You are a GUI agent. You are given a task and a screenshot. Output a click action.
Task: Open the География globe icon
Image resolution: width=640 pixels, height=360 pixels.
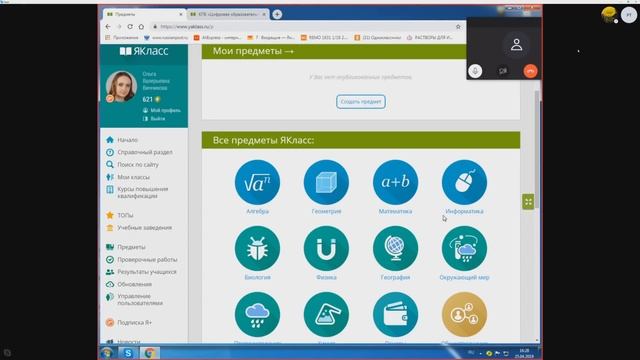point(395,248)
